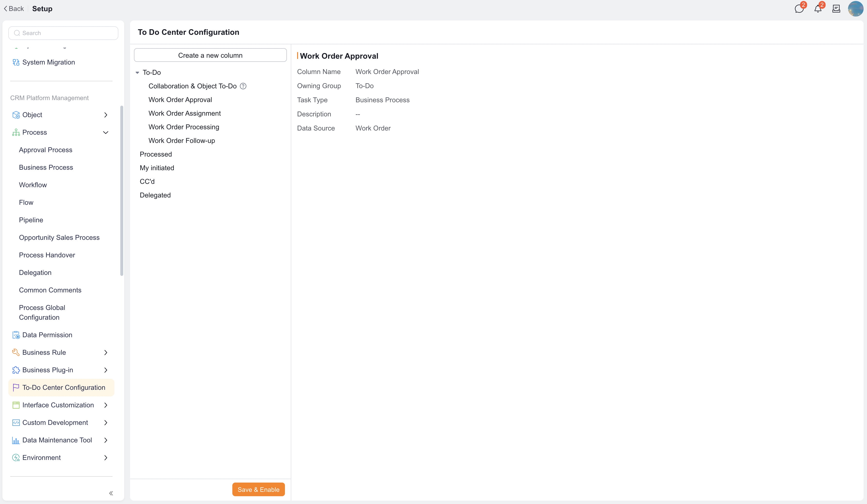Open Workflow menu item
The height and width of the screenshot is (504, 867).
[33, 185]
